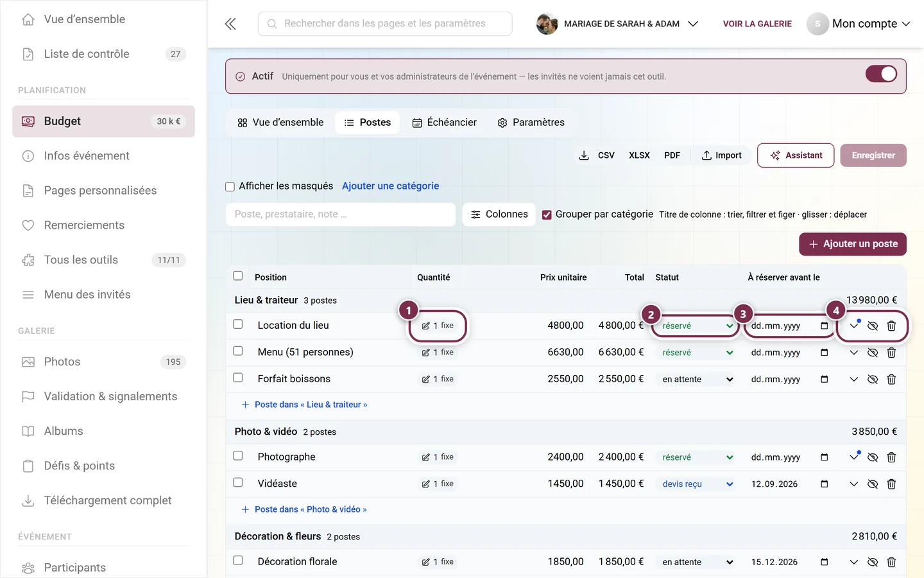Open Infos événement in the sidebar
Screen dimensions: 924x578
(x=103, y=156)
